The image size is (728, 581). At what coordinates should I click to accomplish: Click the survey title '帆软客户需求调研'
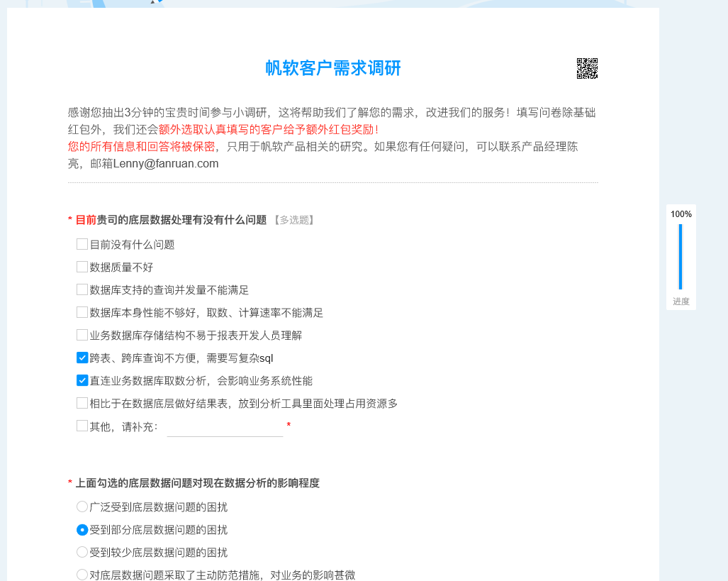pyautogui.click(x=333, y=68)
